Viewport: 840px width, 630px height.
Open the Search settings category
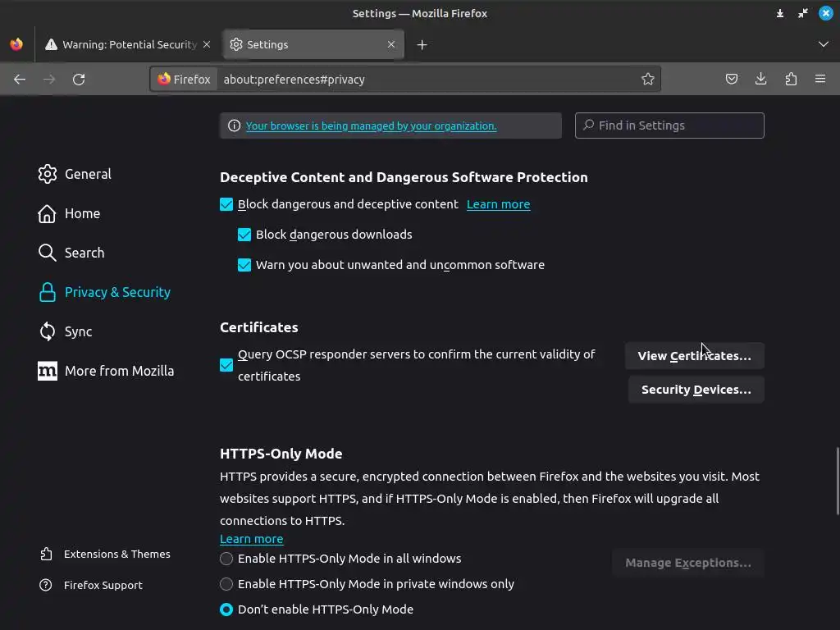point(84,253)
